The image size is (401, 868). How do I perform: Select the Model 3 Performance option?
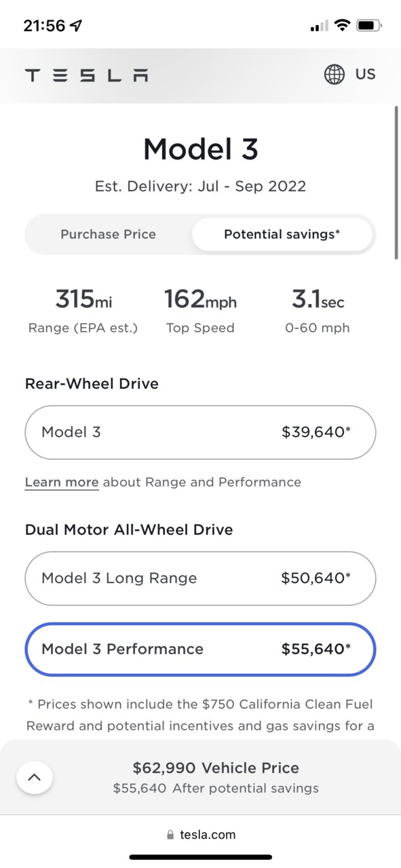pos(200,649)
